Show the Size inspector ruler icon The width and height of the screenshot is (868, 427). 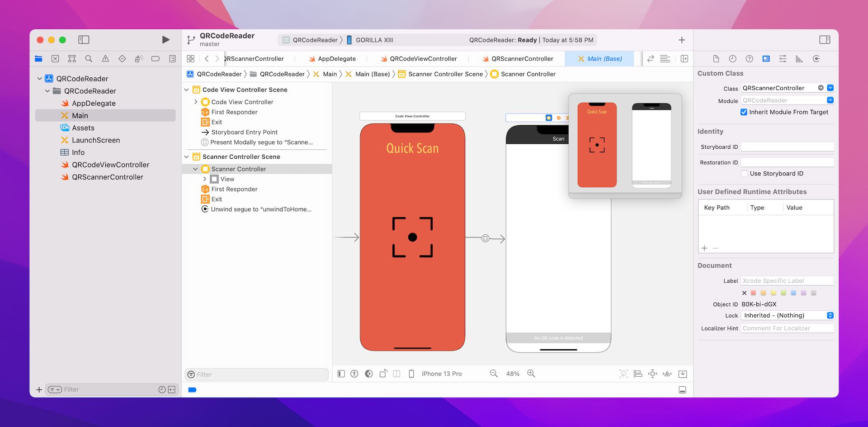tap(799, 59)
